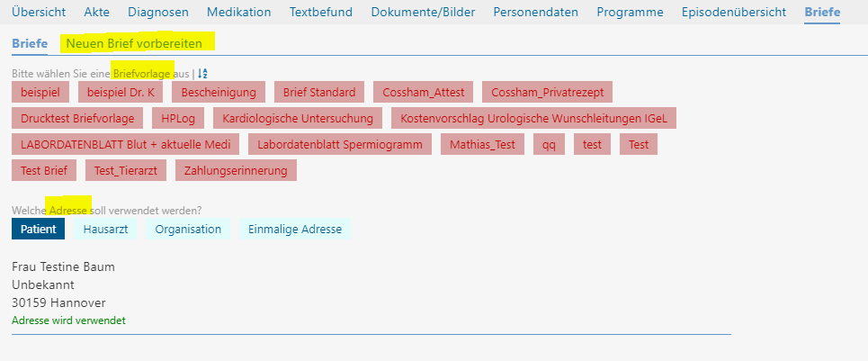Switch to the Medikation tab
The image size is (868, 361).
point(238,13)
